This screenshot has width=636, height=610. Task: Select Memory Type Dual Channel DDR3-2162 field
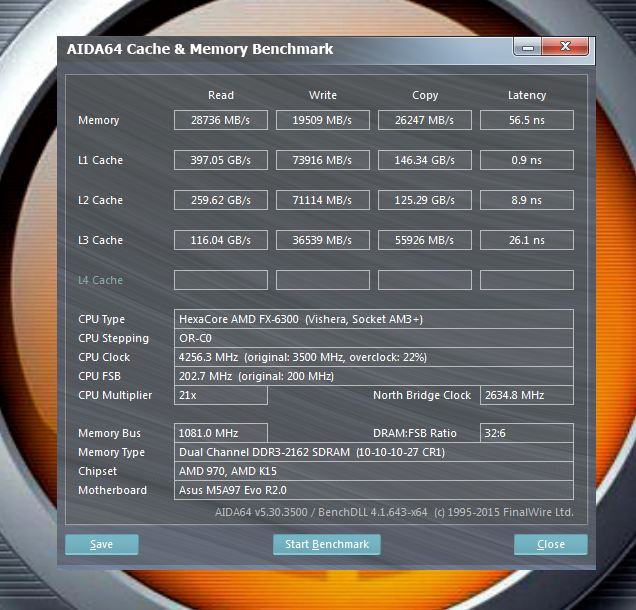click(x=374, y=452)
